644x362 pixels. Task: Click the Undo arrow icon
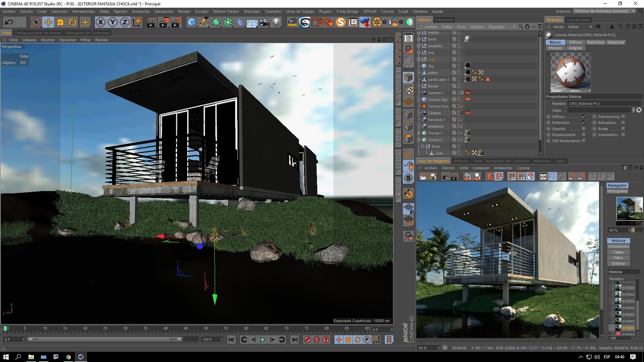[8, 23]
